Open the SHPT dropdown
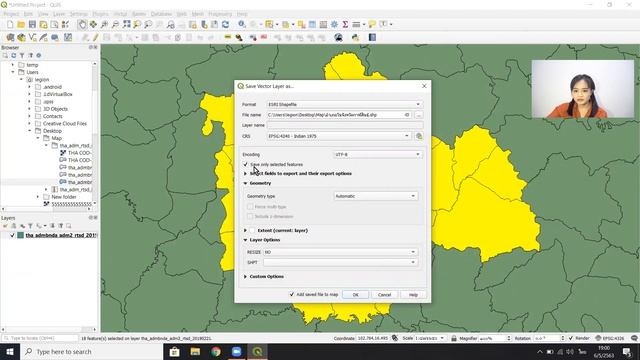The width and height of the screenshot is (640, 360). point(340,262)
